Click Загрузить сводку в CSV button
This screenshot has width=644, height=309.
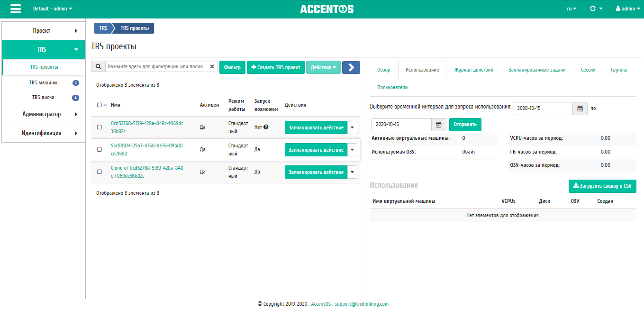tap(602, 186)
